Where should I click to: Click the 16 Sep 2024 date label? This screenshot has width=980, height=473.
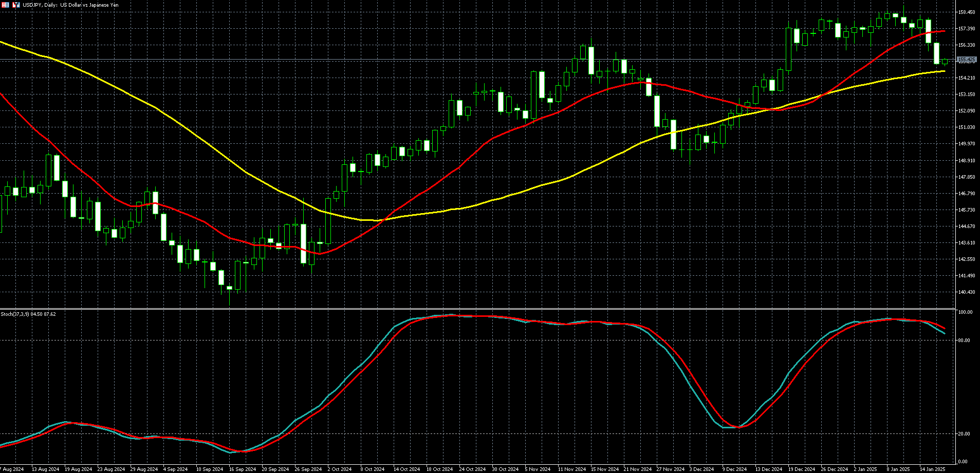243,469
